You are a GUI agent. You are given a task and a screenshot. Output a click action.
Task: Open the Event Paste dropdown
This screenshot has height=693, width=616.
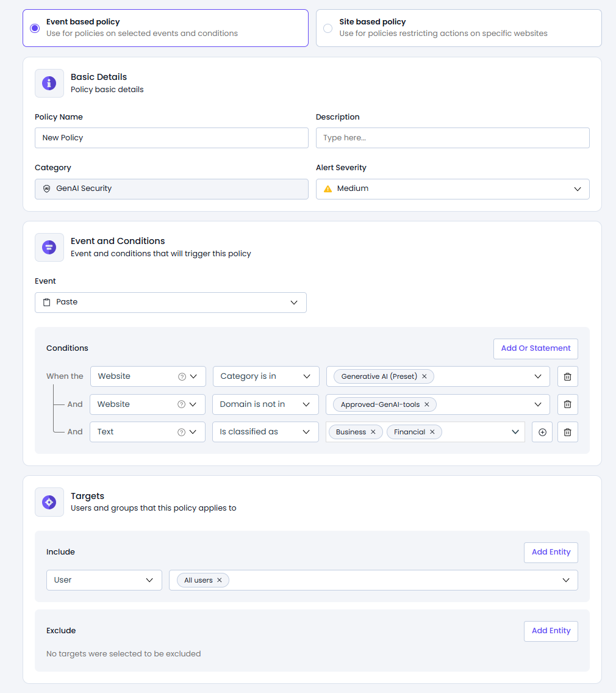pos(171,303)
